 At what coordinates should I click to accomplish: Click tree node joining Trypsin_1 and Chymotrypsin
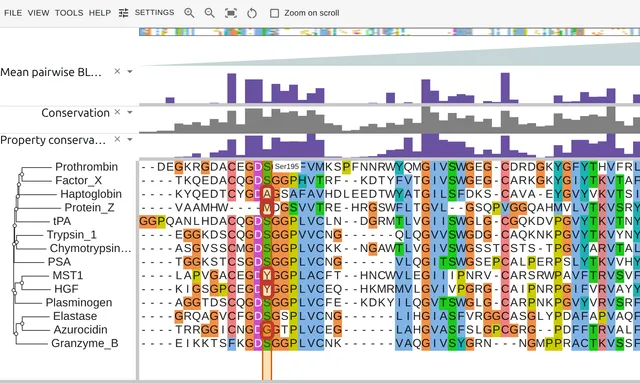16,242
